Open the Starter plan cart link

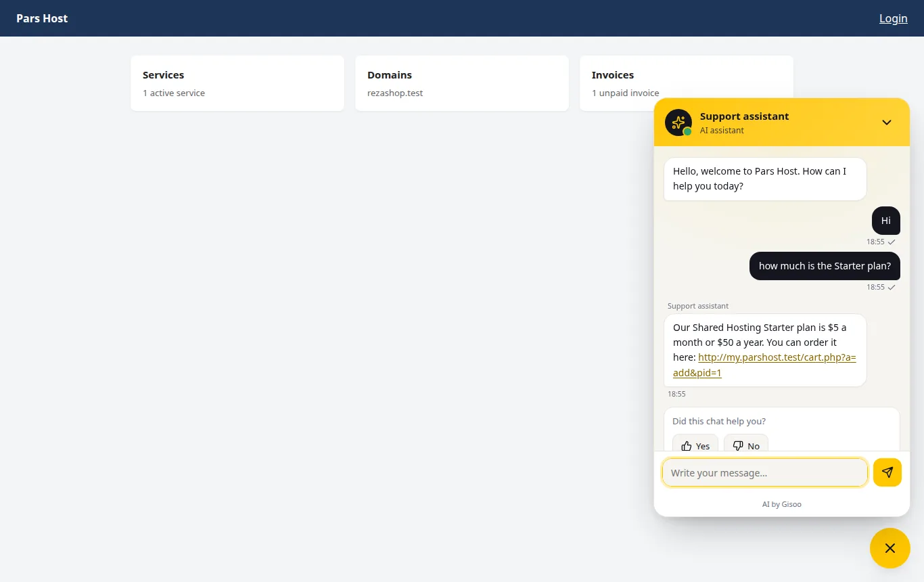point(764,365)
